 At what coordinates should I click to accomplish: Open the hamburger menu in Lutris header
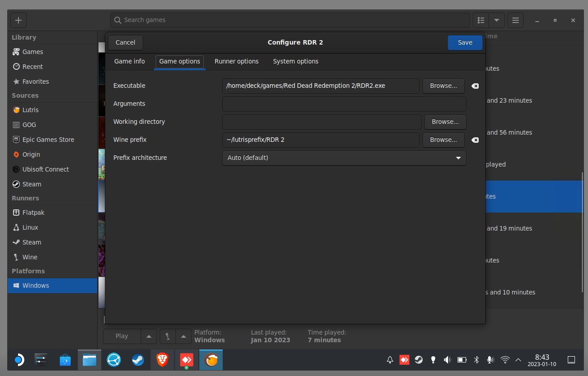pyautogui.click(x=516, y=20)
